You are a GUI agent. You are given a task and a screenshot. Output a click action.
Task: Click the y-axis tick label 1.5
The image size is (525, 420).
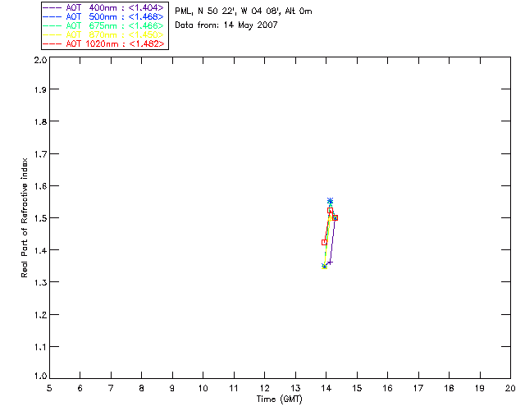coord(41,218)
